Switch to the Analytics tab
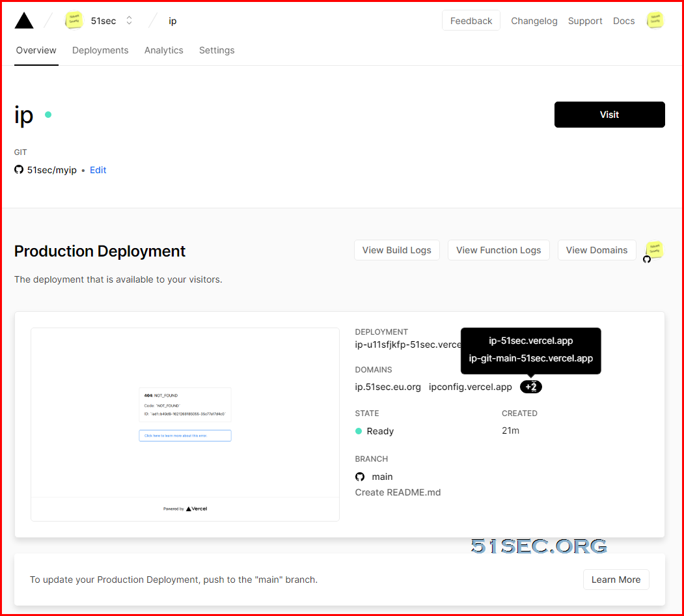The height and width of the screenshot is (616, 684). (x=163, y=50)
